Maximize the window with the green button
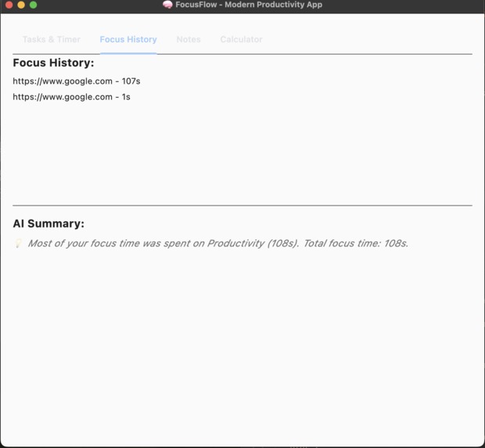 [x=33, y=5]
